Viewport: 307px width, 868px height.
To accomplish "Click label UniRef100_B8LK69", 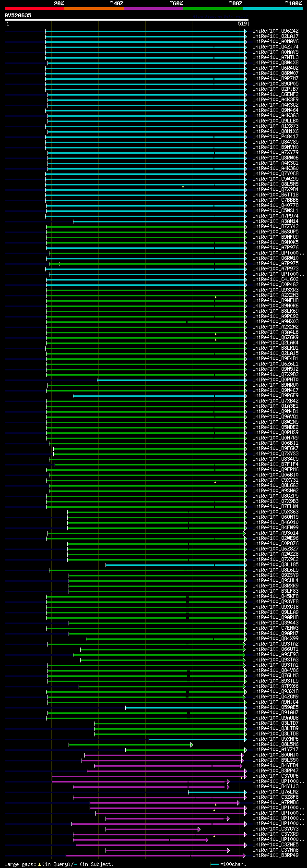I will pos(275,311).
